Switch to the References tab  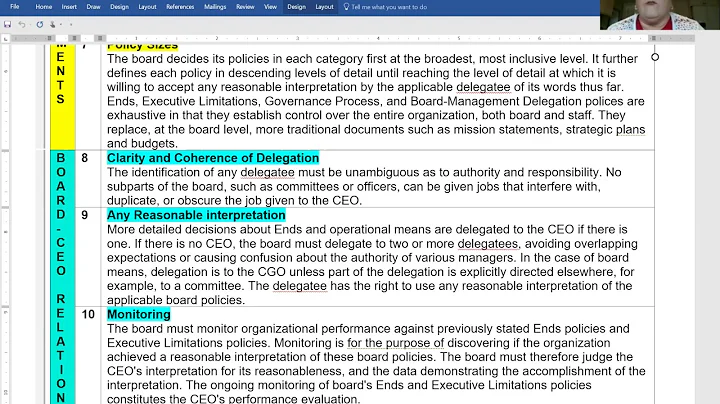tap(180, 7)
